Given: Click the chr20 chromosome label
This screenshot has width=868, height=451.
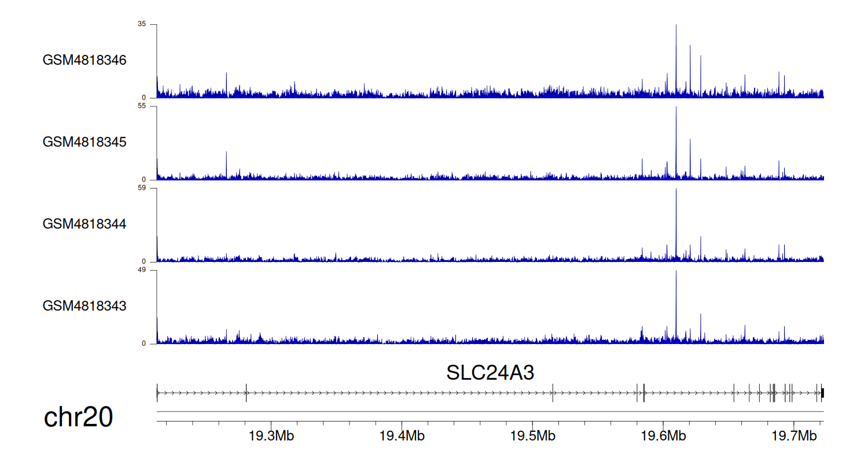Looking at the screenshot, I should [x=78, y=417].
